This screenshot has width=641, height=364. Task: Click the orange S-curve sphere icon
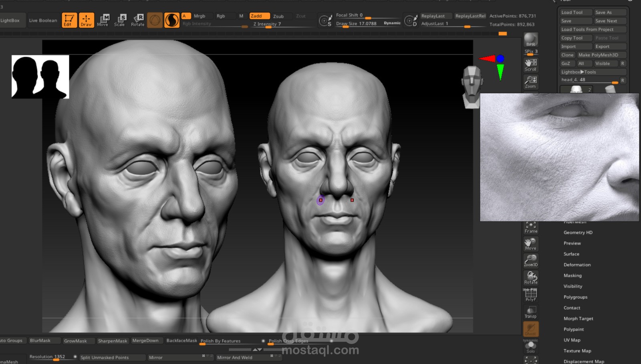[172, 20]
